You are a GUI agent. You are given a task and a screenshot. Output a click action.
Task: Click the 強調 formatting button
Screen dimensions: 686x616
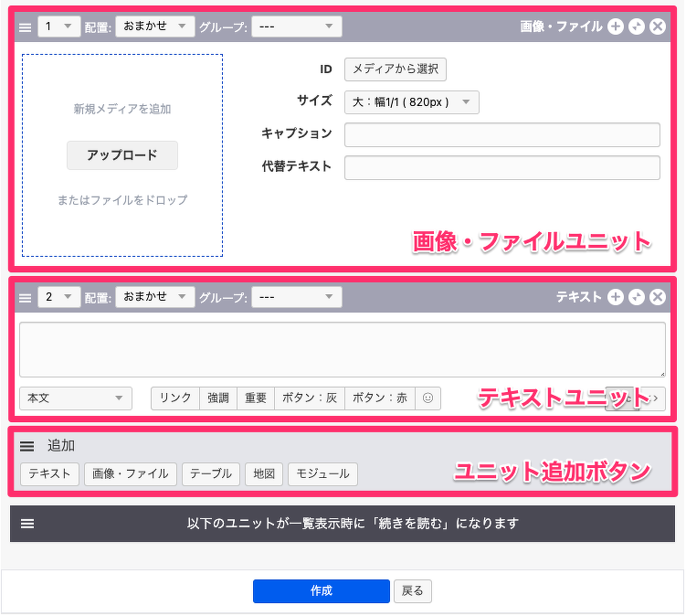click(218, 398)
